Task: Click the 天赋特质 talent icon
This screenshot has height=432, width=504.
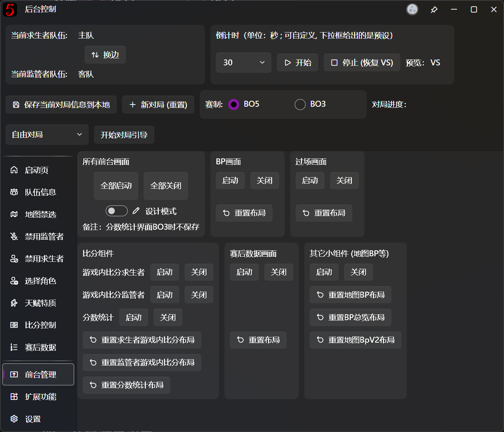Action: click(14, 303)
